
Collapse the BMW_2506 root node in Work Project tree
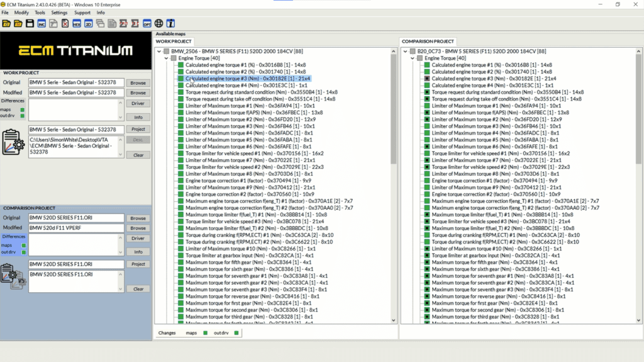pyautogui.click(x=159, y=51)
